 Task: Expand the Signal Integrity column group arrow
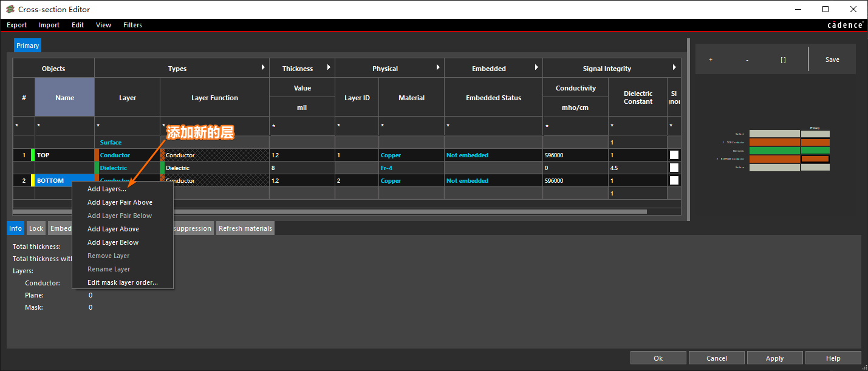[x=674, y=68]
